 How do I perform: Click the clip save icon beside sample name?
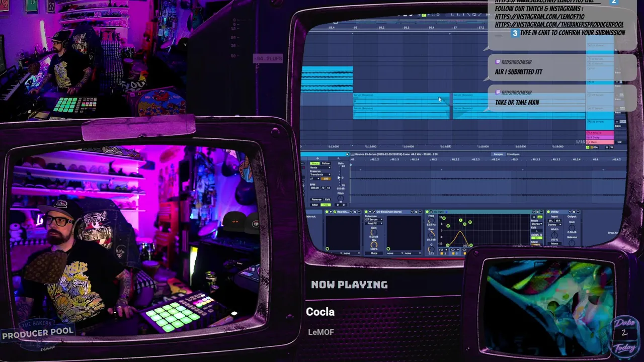click(347, 154)
